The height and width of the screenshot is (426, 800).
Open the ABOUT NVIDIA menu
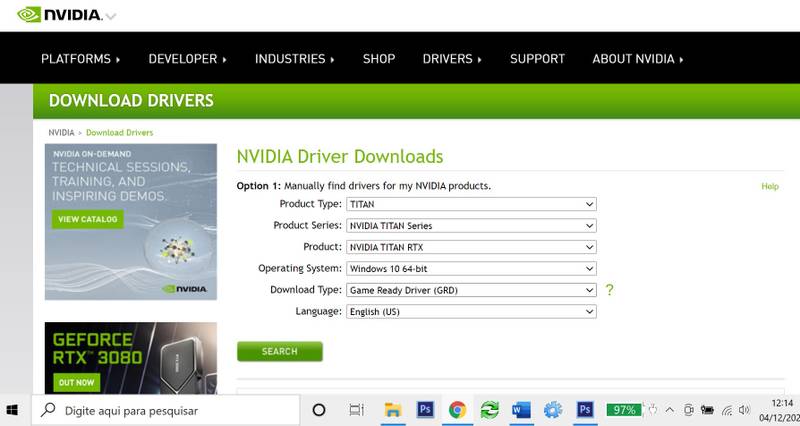tap(637, 59)
